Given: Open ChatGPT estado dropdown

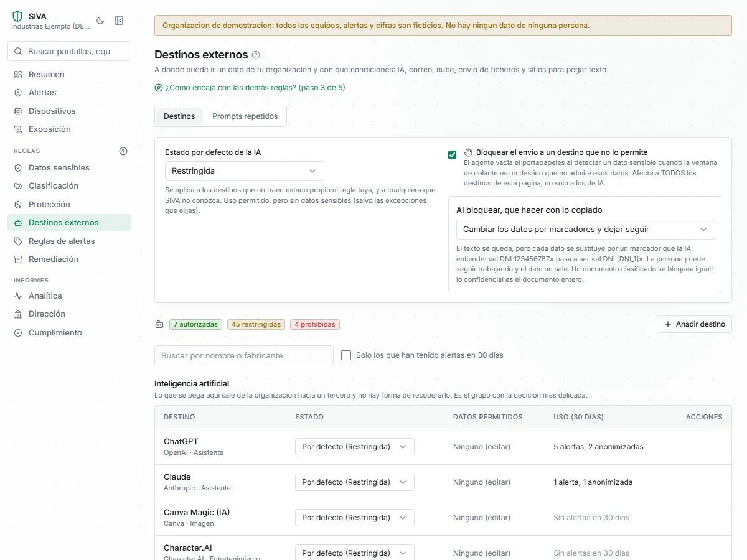Looking at the screenshot, I should (x=354, y=447).
